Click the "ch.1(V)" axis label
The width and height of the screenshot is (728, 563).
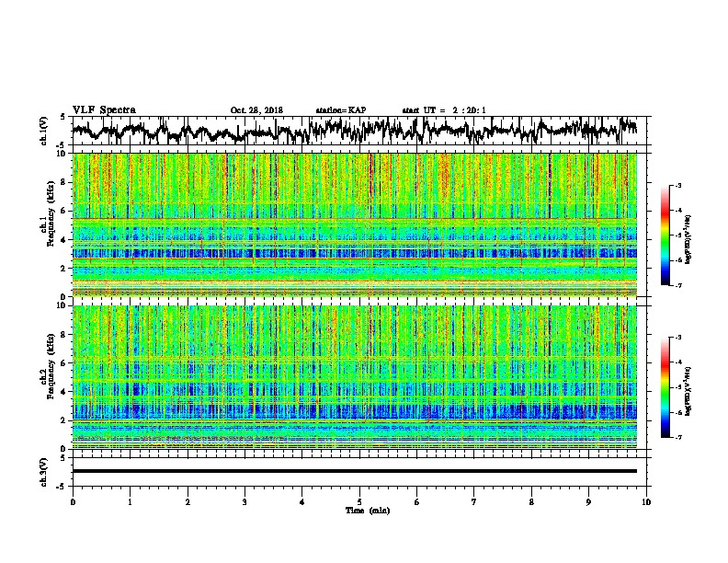click(43, 131)
